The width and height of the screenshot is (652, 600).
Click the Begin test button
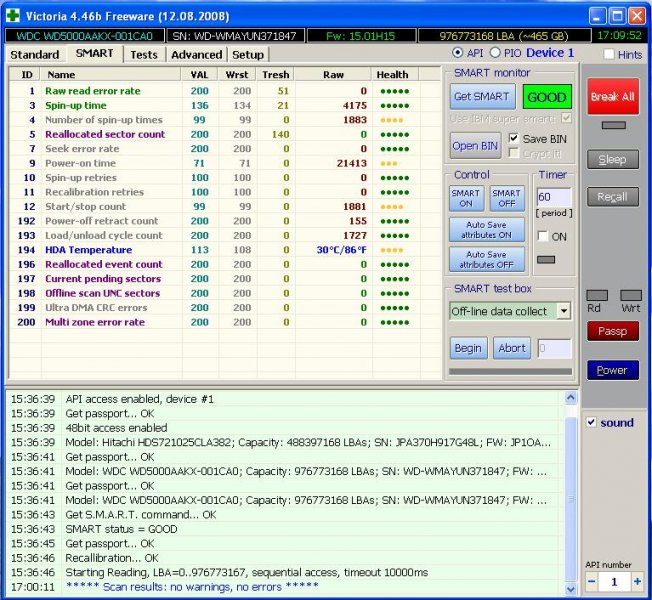(468, 348)
